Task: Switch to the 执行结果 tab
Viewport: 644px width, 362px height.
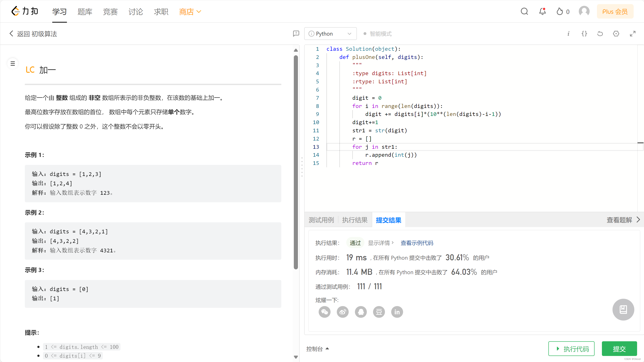Action: tap(355, 220)
